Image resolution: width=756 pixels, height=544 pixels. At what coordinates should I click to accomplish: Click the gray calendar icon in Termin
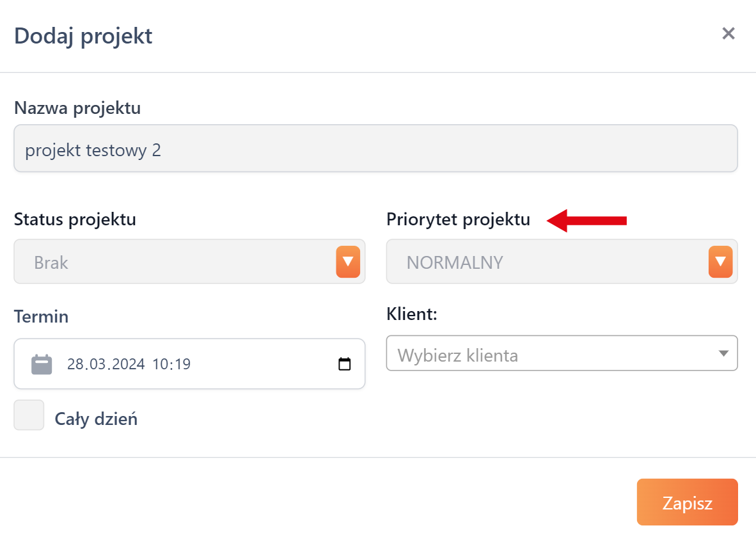42,364
